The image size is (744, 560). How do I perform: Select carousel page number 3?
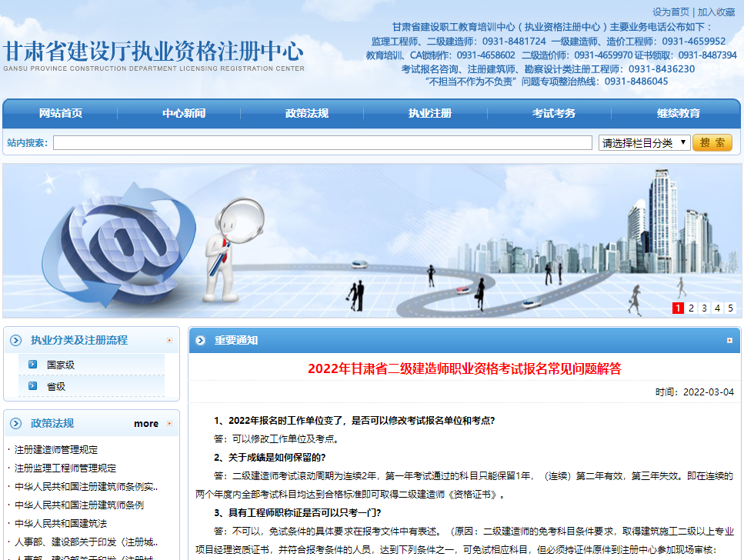tap(703, 308)
